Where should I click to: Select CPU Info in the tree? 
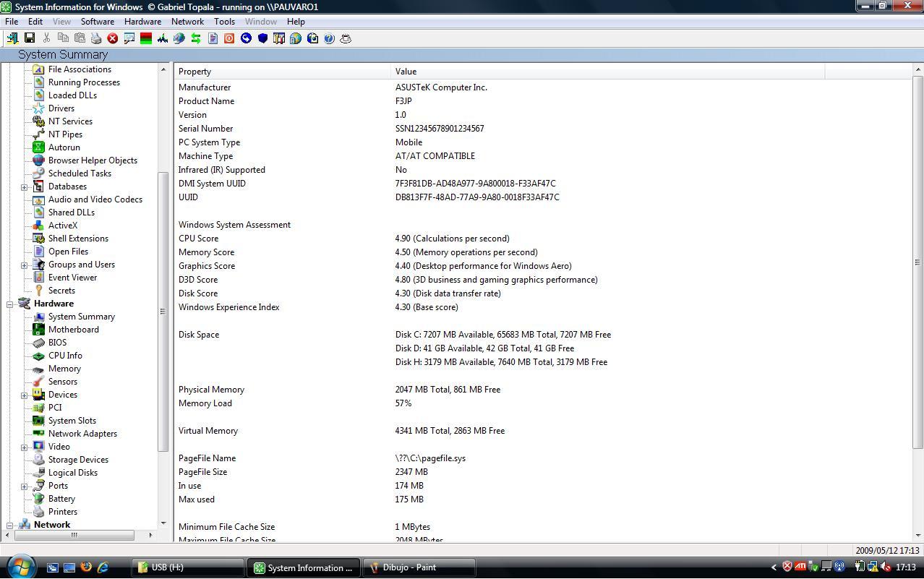(65, 356)
